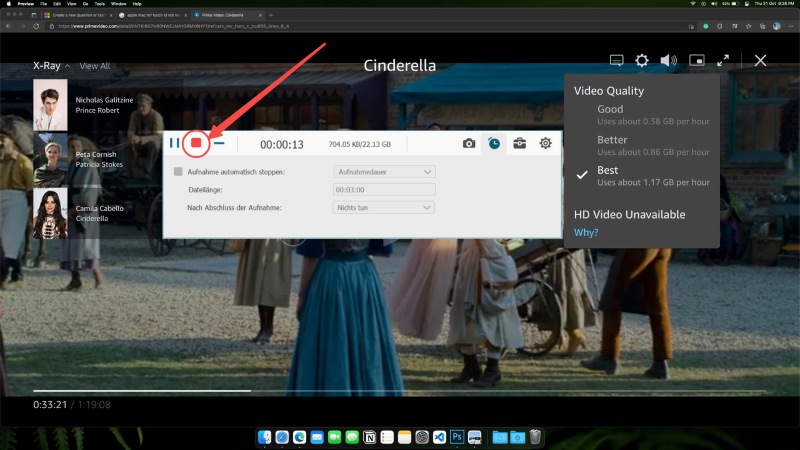Open the File menu
The image size is (800, 450).
pos(43,4)
